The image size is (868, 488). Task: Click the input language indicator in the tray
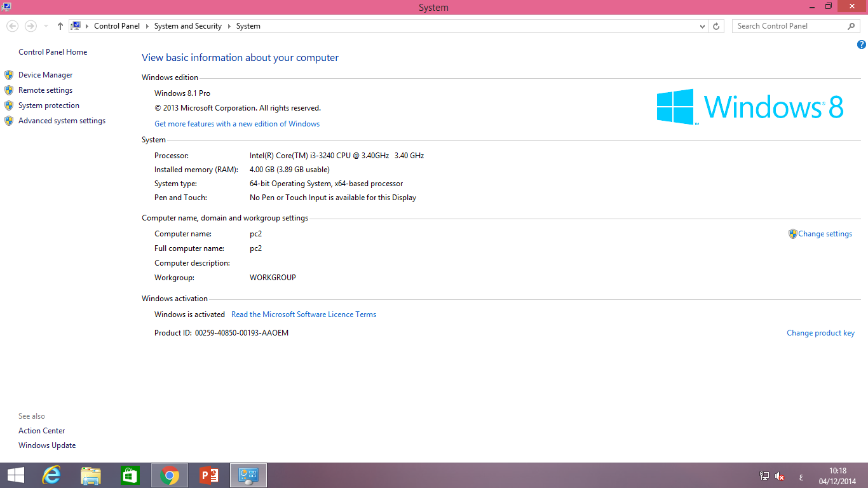[x=801, y=477]
